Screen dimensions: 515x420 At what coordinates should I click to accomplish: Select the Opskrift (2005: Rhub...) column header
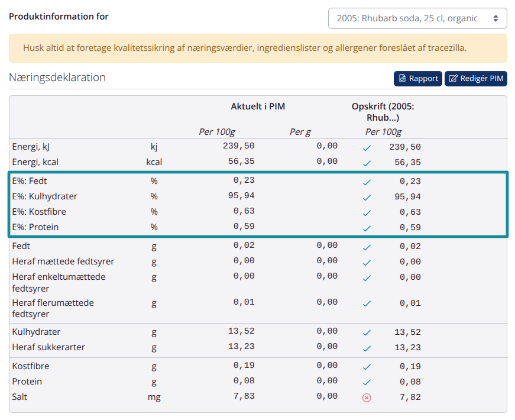[x=383, y=112]
